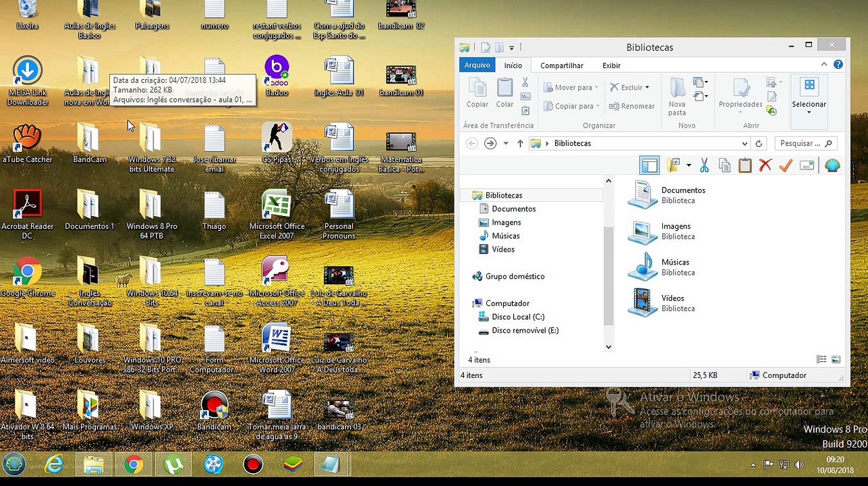
Task: Select the Windows XP folder on the desktop
Action: 151,411
